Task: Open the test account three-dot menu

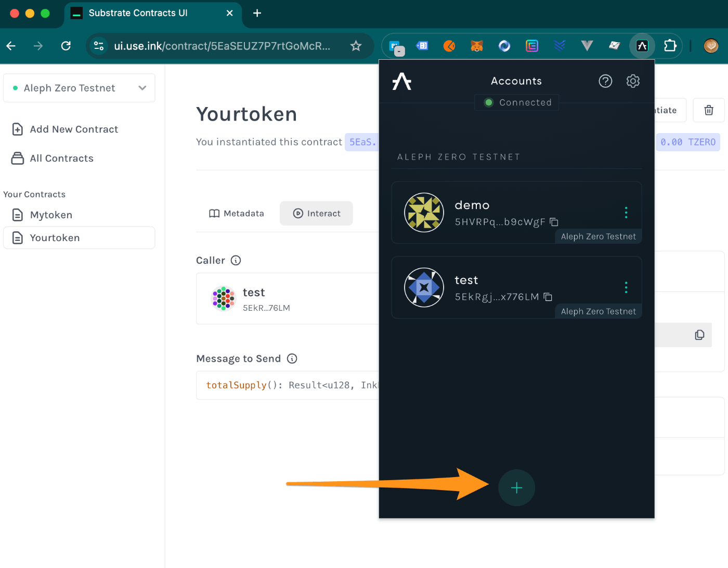Action: 626,287
